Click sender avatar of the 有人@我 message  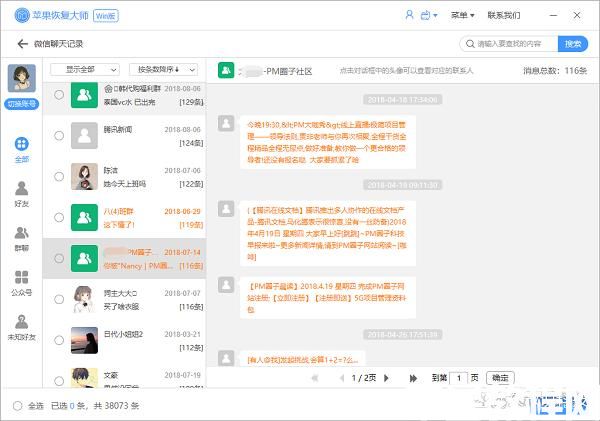[226, 358]
